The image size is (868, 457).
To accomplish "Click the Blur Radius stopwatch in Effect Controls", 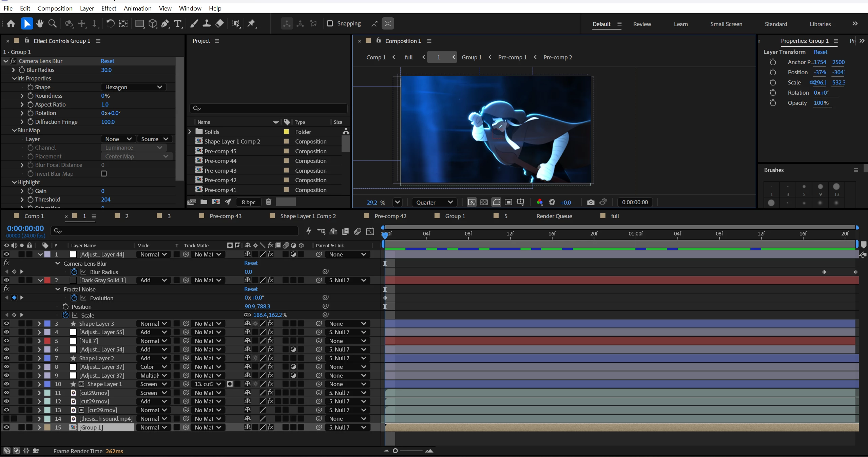I will pos(22,70).
